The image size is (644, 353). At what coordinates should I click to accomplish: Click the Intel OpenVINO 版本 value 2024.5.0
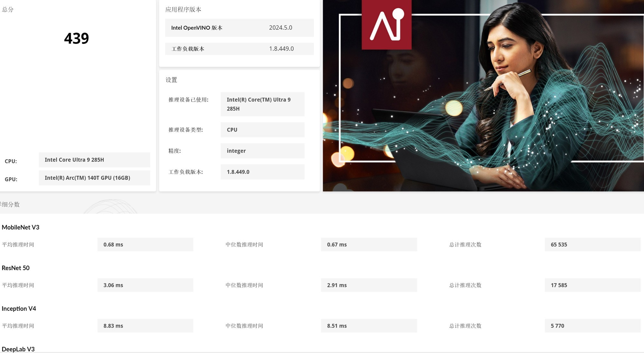click(280, 28)
